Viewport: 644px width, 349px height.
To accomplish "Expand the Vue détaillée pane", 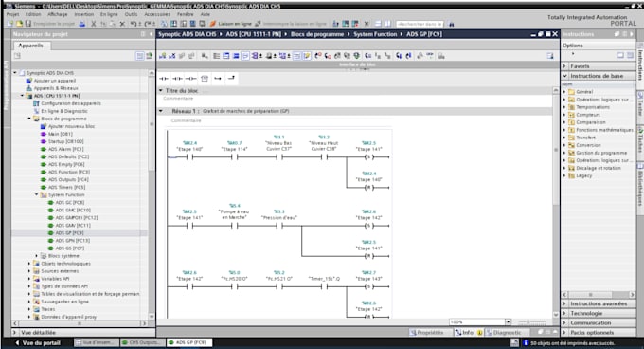I will point(15,333).
